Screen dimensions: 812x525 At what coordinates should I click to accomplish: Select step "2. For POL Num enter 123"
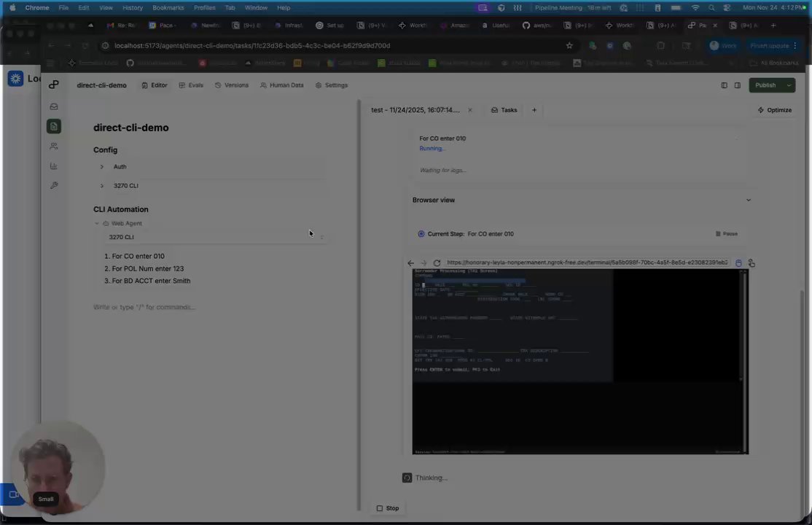click(144, 268)
